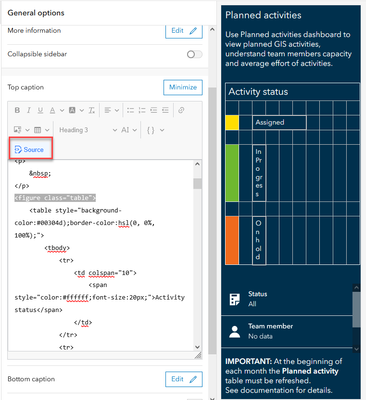Image resolution: width=366 pixels, height=400 pixels.
Task: Click the tbody tag line in source
Action: coord(57,248)
